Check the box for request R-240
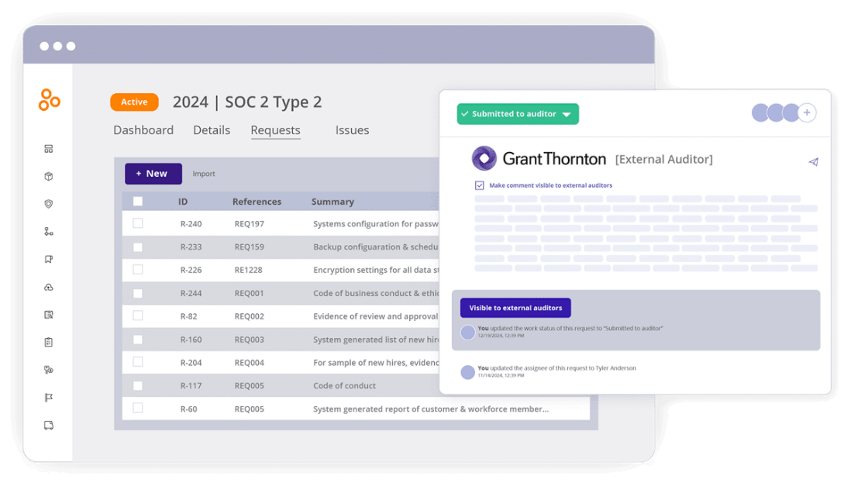Image resolution: width=868 pixels, height=490 pixels. point(138,223)
